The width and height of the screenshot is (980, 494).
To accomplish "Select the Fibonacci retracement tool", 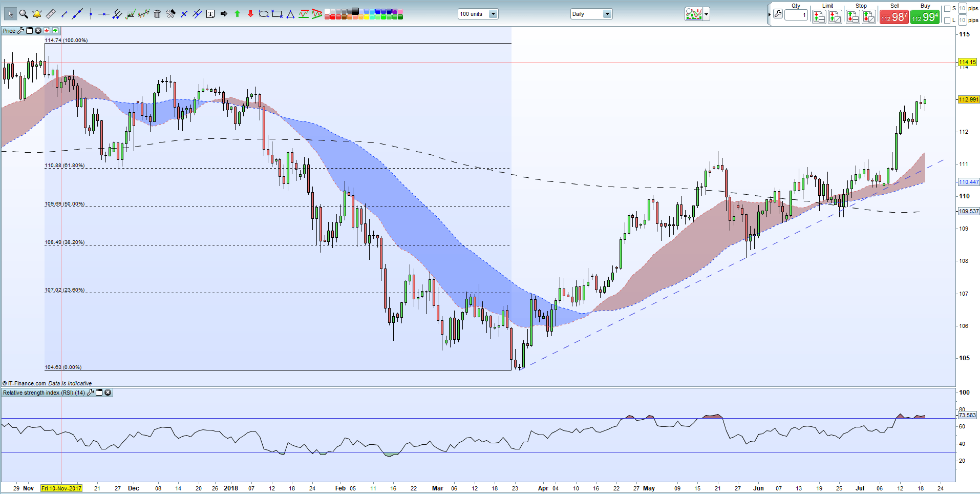I will pyautogui.click(x=131, y=14).
